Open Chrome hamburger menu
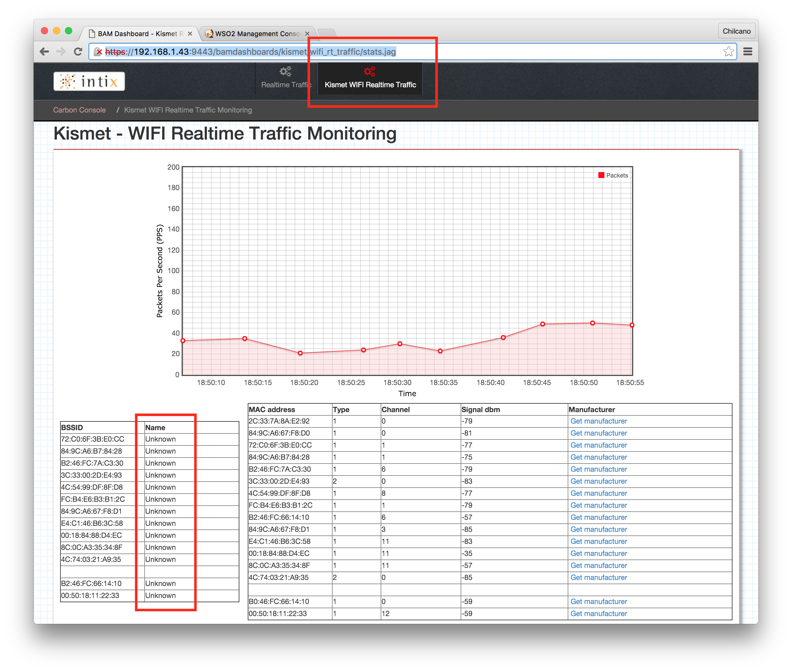This screenshot has width=792, height=672. pyautogui.click(x=747, y=51)
